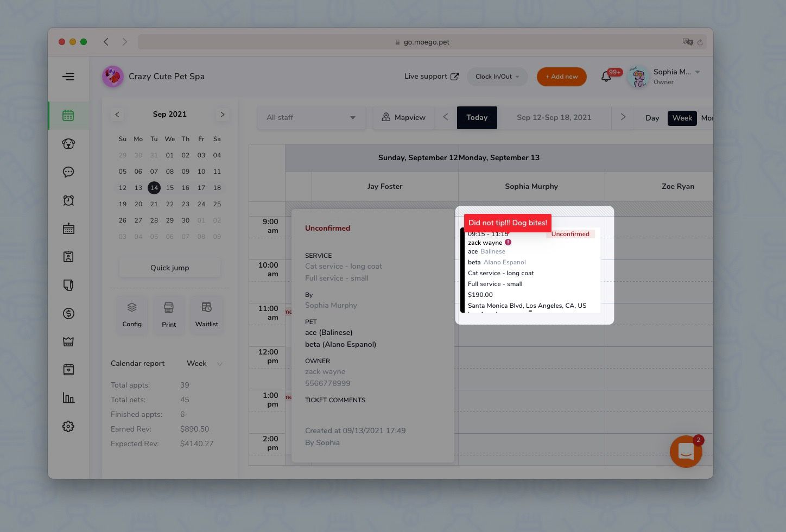This screenshot has width=786, height=532.
Task: Click the Crazy Cute Pet Spa logo
Action: pyautogui.click(x=113, y=77)
